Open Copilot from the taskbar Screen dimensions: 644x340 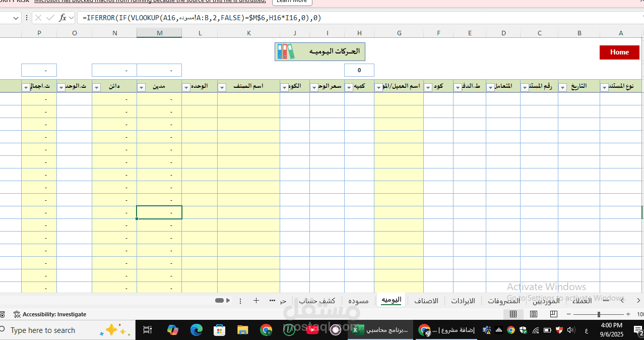(x=172, y=330)
